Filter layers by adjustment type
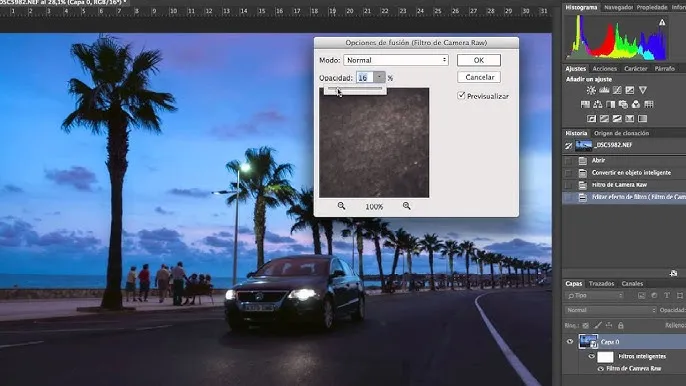Screen dimensions: 686x386 pos(654,295)
